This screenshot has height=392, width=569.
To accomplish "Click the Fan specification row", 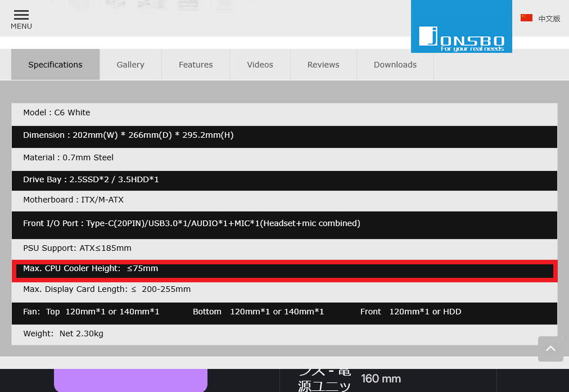I will (284, 312).
